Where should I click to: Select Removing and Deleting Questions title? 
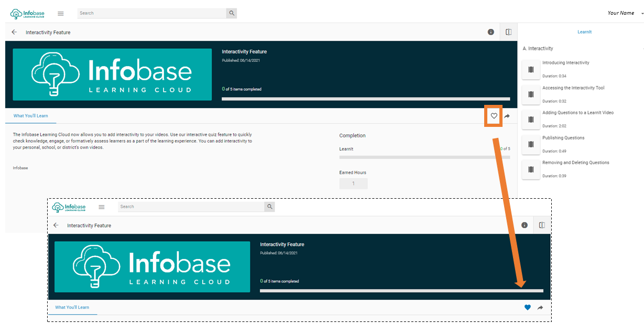coord(576,163)
